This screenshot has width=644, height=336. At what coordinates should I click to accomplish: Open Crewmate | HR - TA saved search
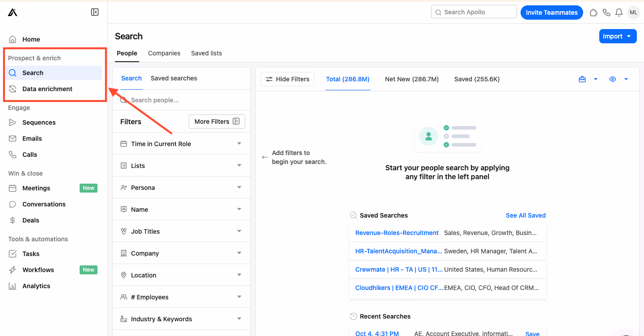pyautogui.click(x=399, y=269)
